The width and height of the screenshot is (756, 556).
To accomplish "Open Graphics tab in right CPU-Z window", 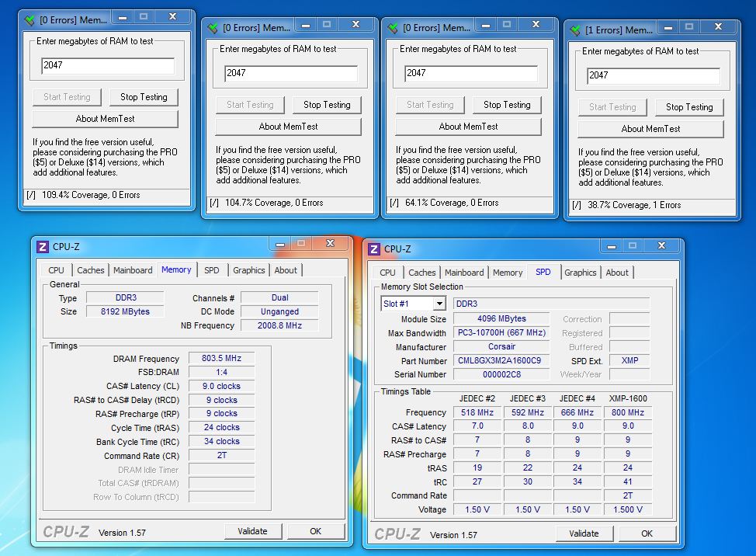I will click(x=581, y=273).
